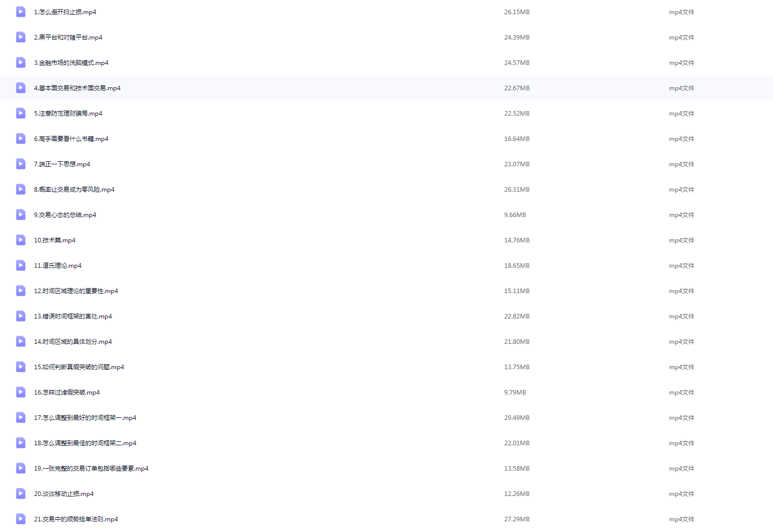Screen dimensions: 773x532
Task: Click the icon next to 21.交易中的顺势挂单法则.mp4
Action: coord(21,519)
